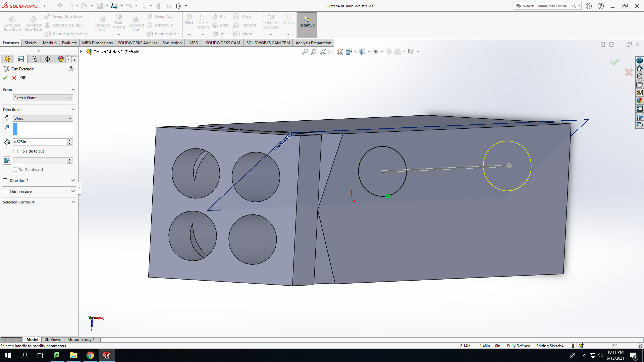Open the PropertyManager tab icon
This screenshot has width=644, height=362.
point(21,59)
